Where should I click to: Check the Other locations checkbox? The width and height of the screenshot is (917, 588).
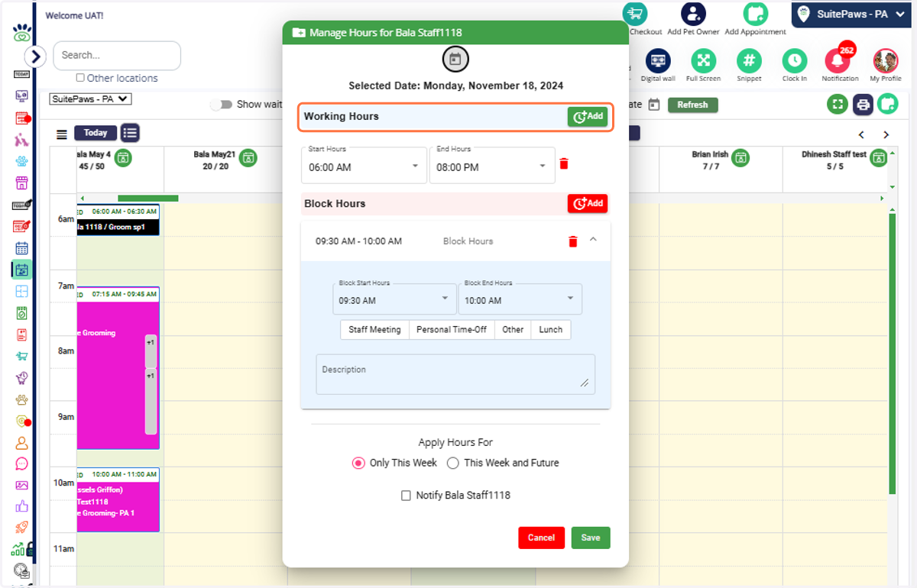tap(80, 78)
